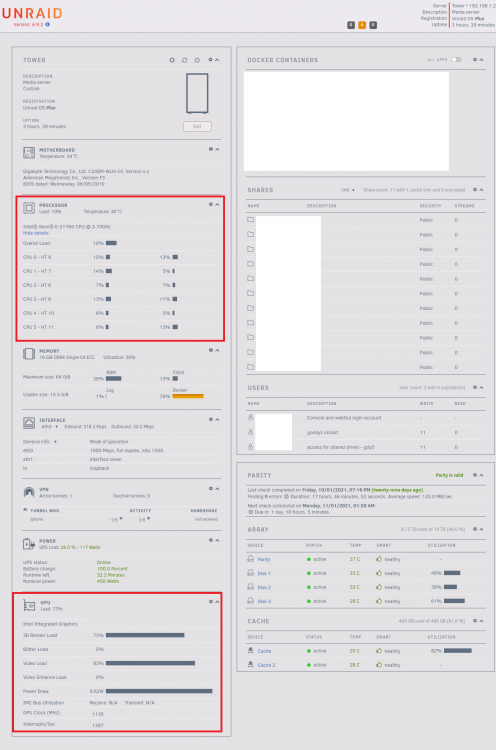Click the disk icon in the Disk 3 row

pyautogui.click(x=250, y=601)
